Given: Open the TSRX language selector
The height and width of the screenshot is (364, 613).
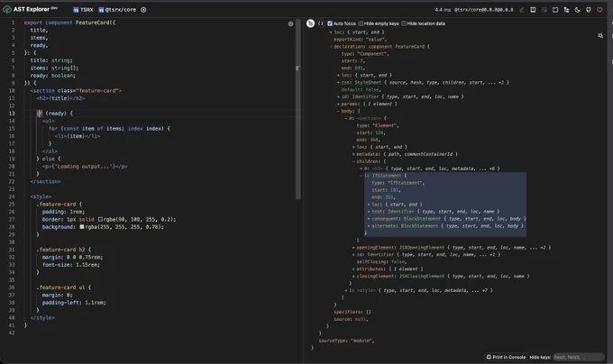Looking at the screenshot, I should (x=83, y=10).
